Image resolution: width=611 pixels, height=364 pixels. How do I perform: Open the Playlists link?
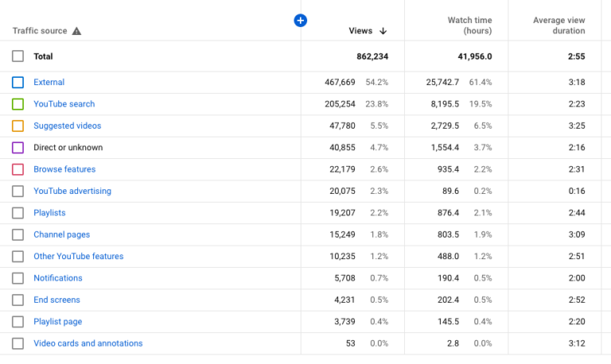[x=49, y=213]
